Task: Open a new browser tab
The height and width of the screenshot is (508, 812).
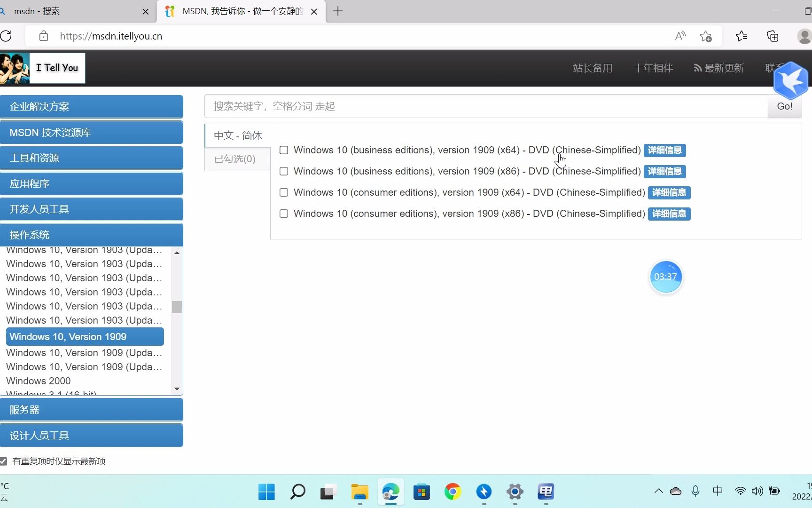Action: pyautogui.click(x=338, y=11)
